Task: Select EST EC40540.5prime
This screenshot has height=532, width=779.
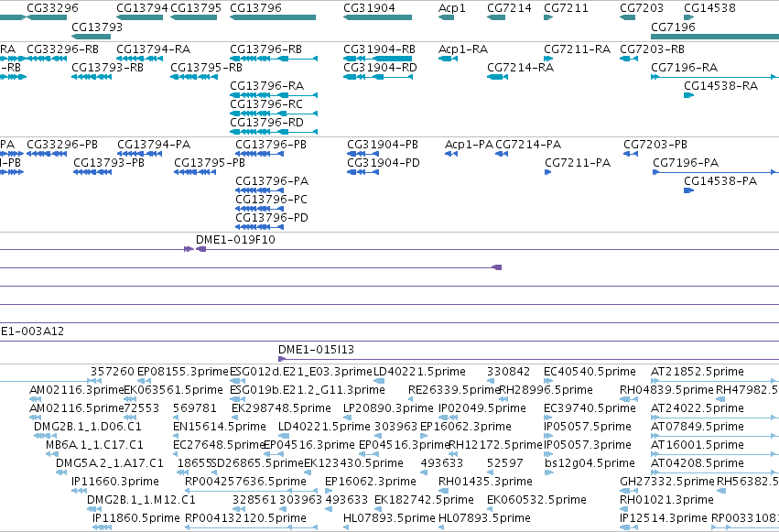Action: (x=548, y=381)
